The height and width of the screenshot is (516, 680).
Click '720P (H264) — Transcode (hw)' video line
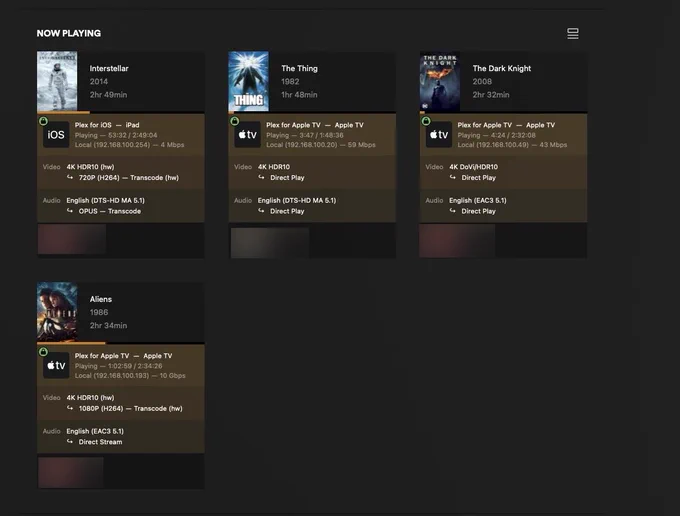pyautogui.click(x=129, y=178)
